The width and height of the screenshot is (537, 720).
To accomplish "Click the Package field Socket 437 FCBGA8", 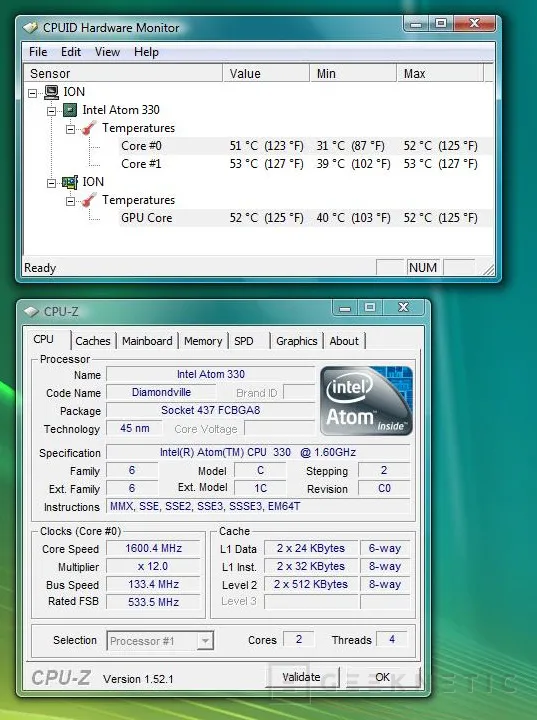I will [211, 410].
